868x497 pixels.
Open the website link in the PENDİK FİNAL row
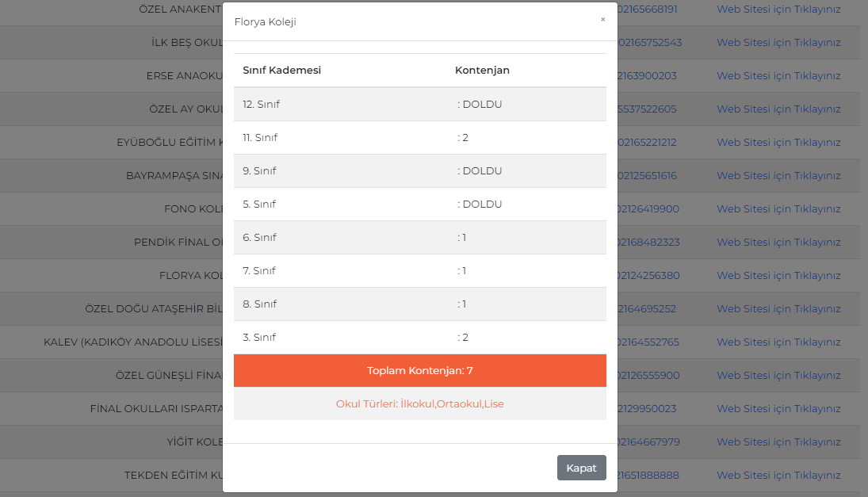[x=778, y=243]
